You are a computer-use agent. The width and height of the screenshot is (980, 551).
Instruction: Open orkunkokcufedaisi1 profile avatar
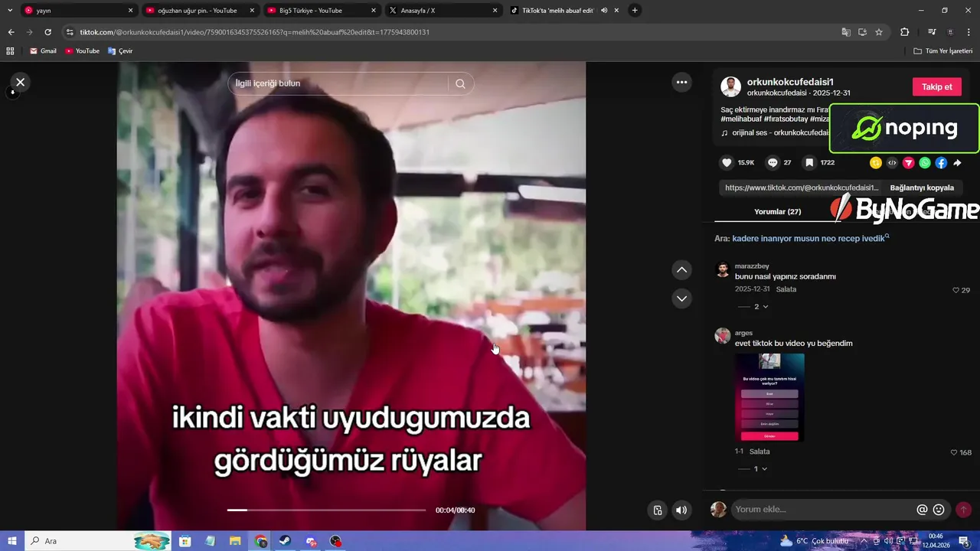(x=730, y=86)
